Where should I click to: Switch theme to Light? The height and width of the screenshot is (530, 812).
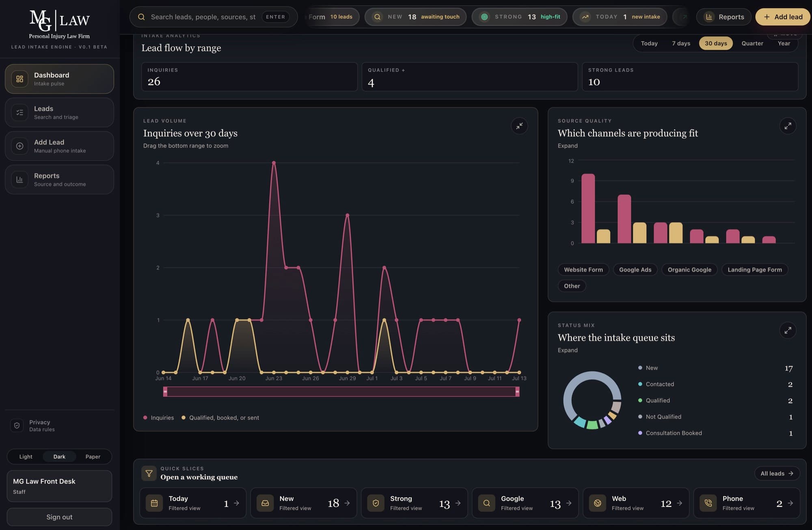click(26, 457)
